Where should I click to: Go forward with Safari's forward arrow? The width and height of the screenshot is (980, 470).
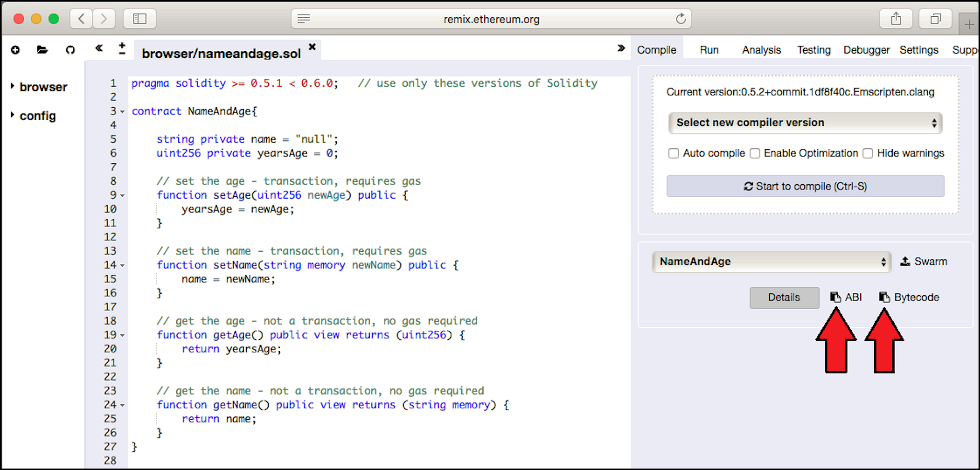[x=104, y=19]
